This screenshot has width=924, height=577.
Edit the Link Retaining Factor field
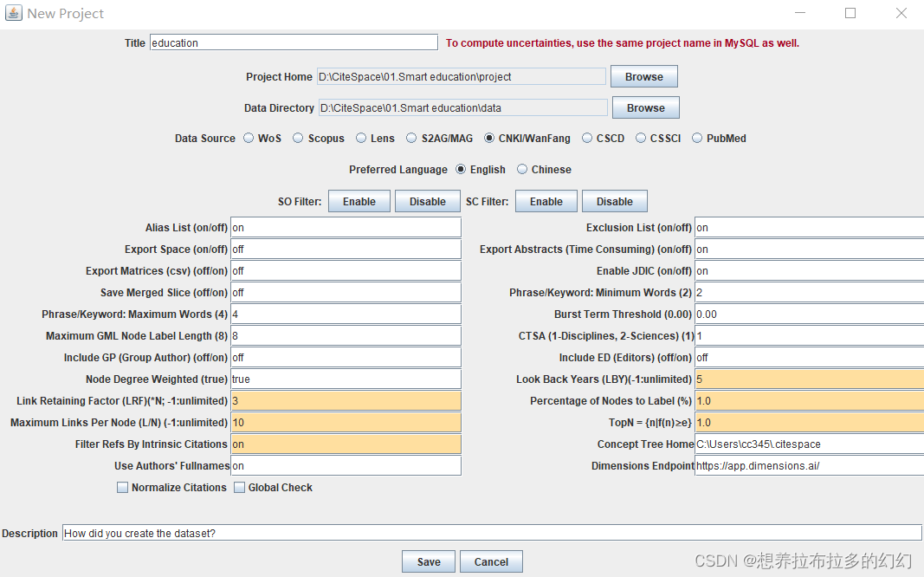[346, 401]
